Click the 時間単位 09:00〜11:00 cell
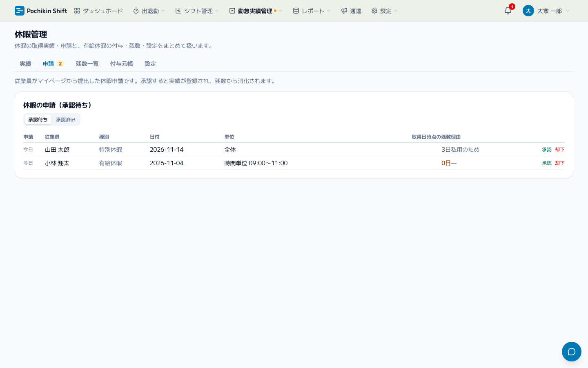Image resolution: width=588 pixels, height=368 pixels. pyautogui.click(x=256, y=163)
